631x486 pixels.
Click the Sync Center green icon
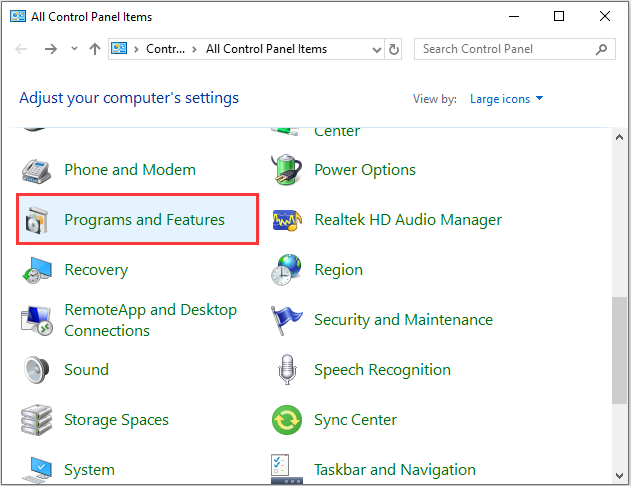(x=287, y=420)
